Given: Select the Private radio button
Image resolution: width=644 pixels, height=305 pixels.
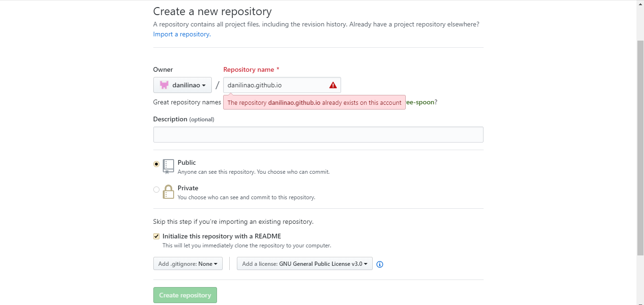Looking at the screenshot, I should coord(156,190).
